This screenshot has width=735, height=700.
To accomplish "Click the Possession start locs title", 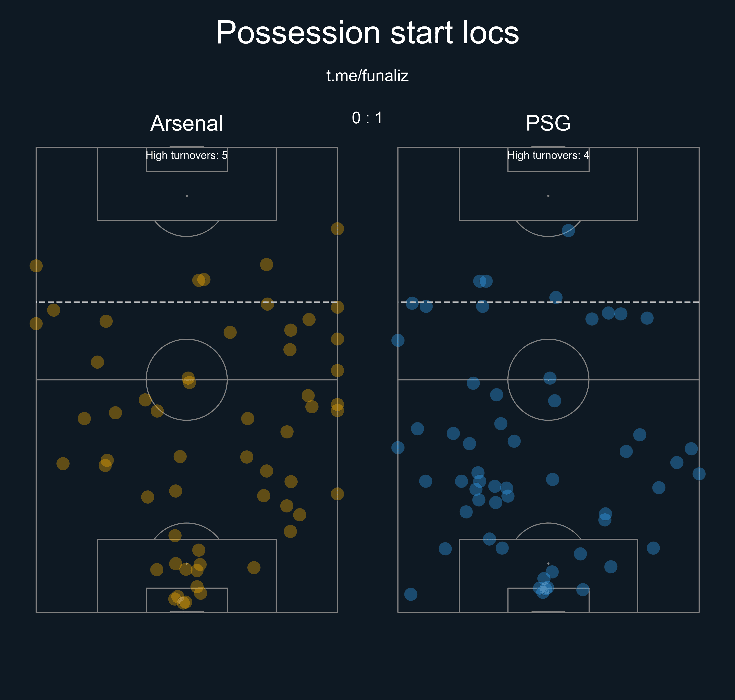I will 367,33.
